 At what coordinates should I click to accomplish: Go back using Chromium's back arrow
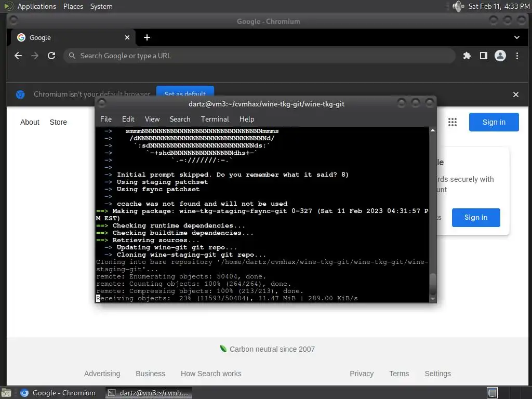(18, 56)
